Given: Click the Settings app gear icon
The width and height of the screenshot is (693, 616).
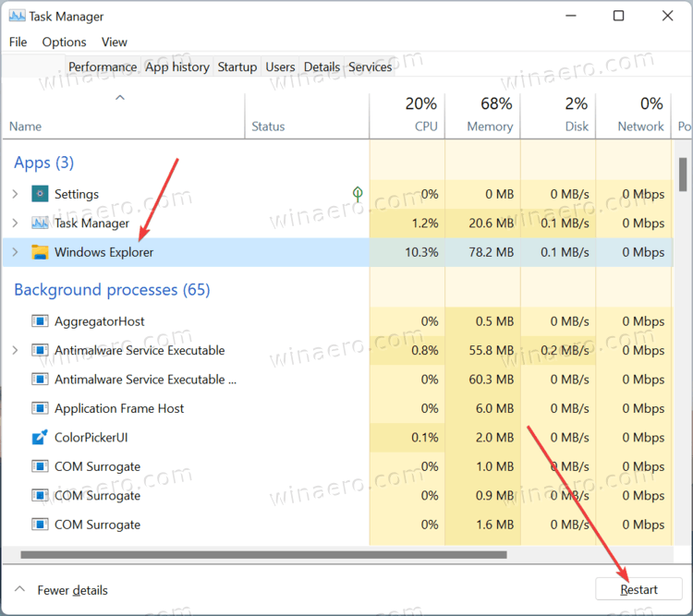Looking at the screenshot, I should 40,194.
